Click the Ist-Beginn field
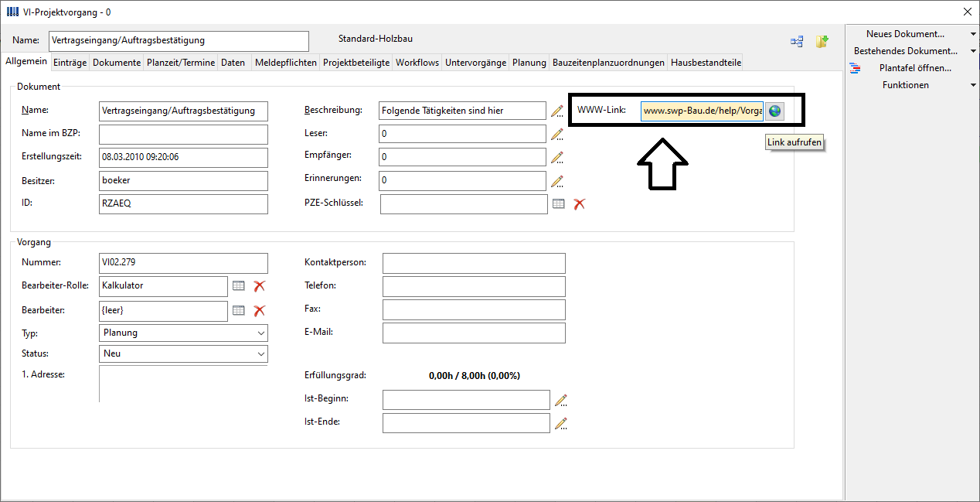 click(467, 400)
